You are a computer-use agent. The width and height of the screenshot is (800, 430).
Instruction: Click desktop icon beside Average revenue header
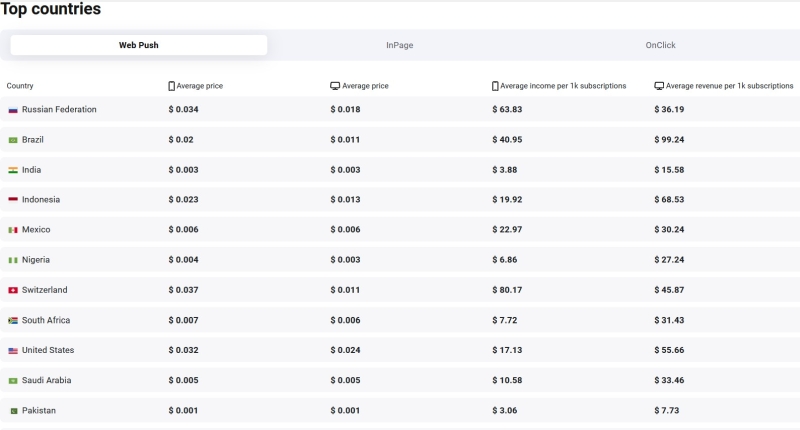click(659, 86)
